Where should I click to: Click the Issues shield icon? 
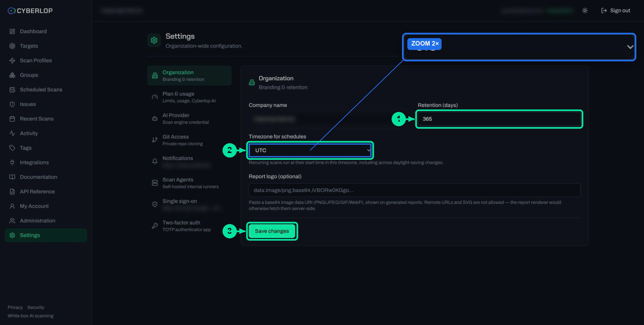coord(12,104)
